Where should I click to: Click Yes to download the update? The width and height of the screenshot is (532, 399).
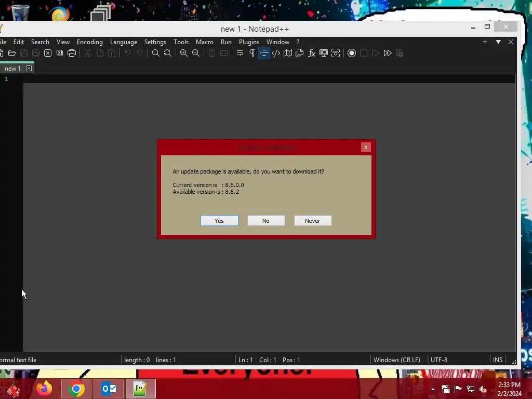219,220
